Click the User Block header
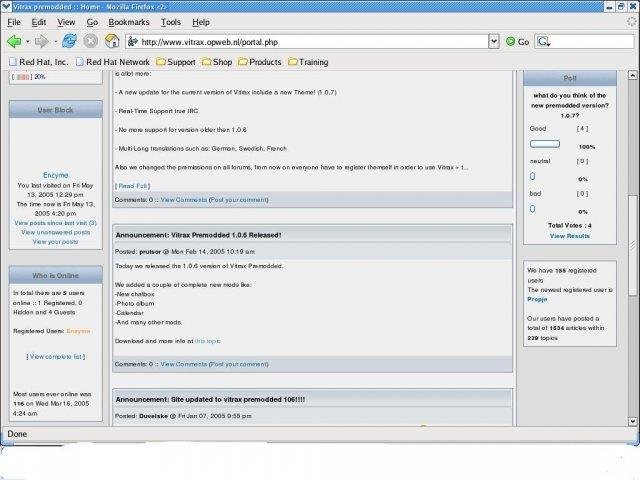This screenshot has height=480, width=640. (56, 110)
